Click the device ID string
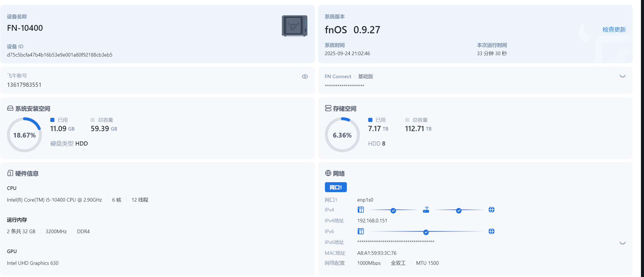This screenshot has width=644, height=277. pyautogui.click(x=60, y=55)
